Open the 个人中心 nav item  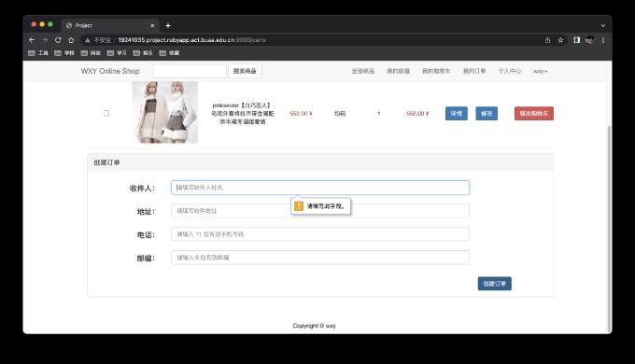click(510, 71)
